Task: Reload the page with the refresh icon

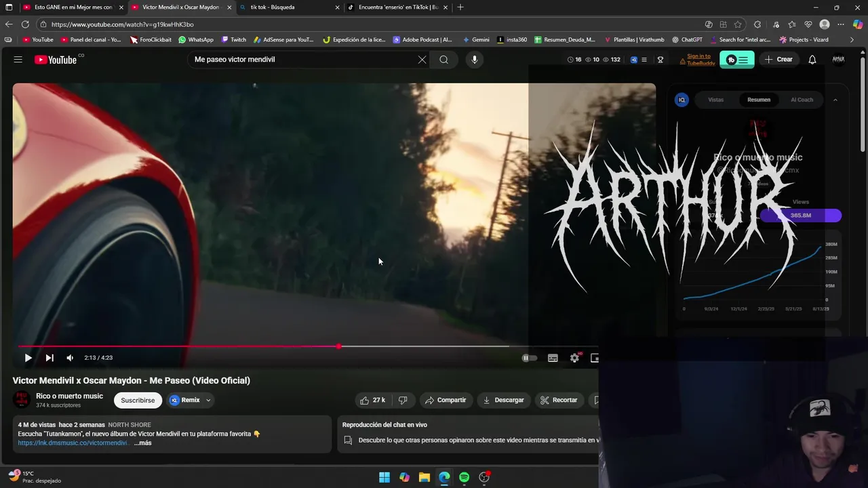Action: click(26, 24)
